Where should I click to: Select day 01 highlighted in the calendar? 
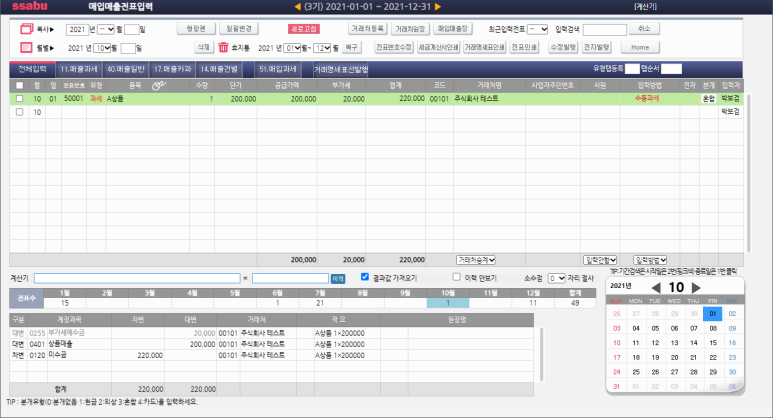click(713, 314)
